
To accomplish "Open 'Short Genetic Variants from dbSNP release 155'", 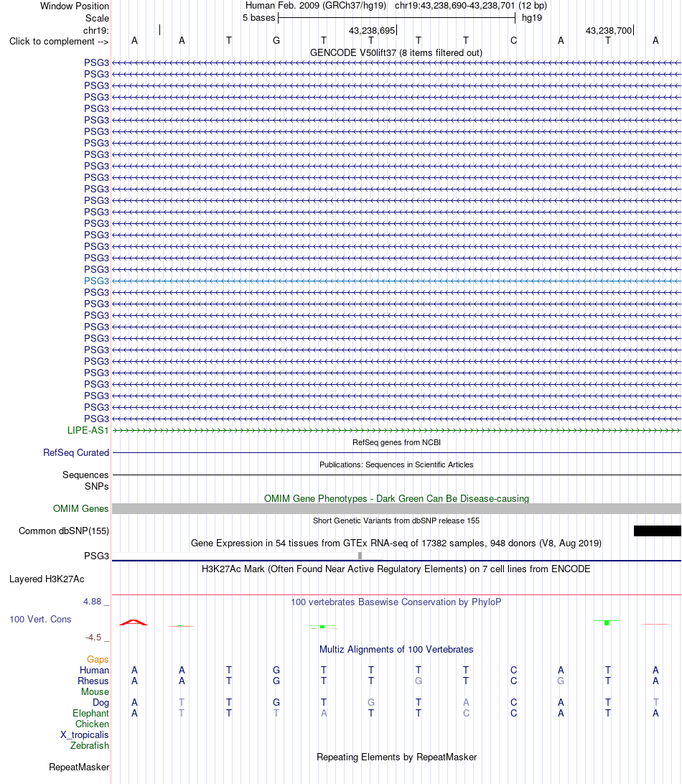I will pos(396,521).
